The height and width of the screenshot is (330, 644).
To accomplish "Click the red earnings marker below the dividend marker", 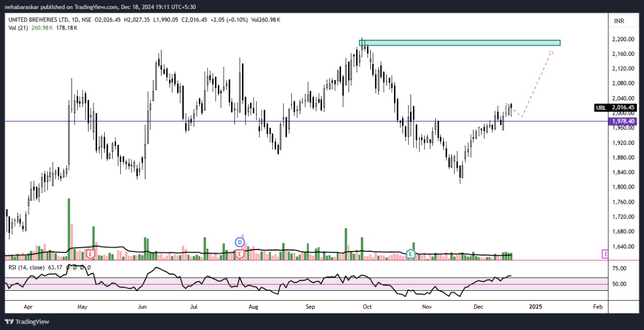I will pyautogui.click(x=239, y=254).
